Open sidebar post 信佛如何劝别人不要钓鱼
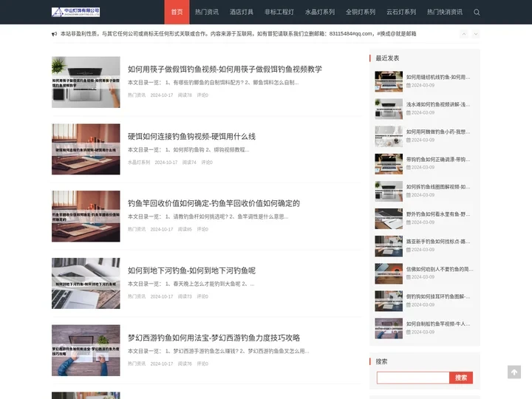 (x=440, y=269)
